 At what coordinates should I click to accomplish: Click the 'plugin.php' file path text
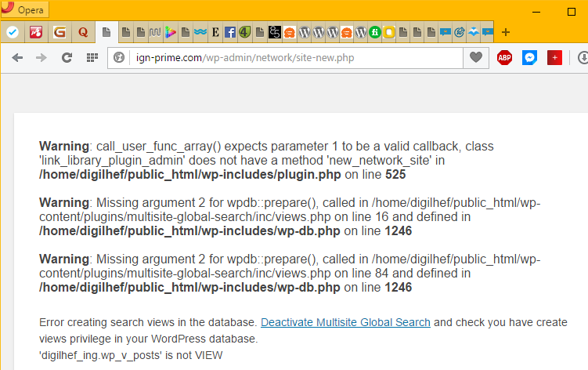(x=189, y=175)
